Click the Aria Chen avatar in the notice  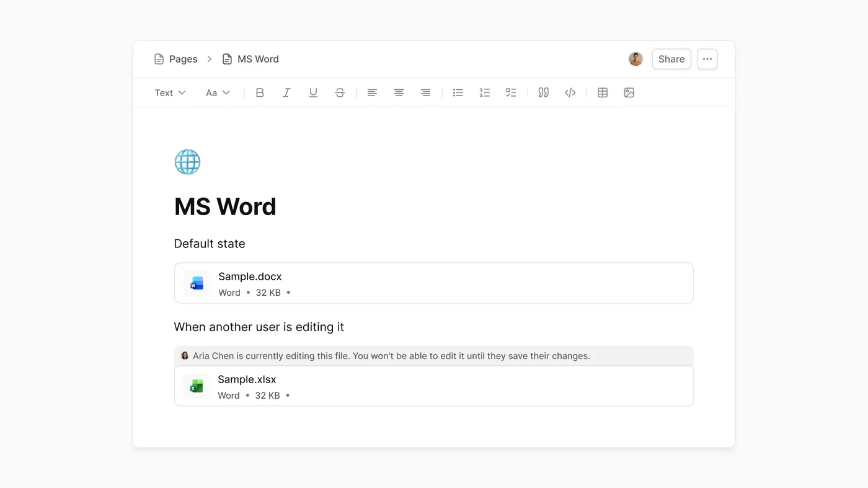(185, 356)
